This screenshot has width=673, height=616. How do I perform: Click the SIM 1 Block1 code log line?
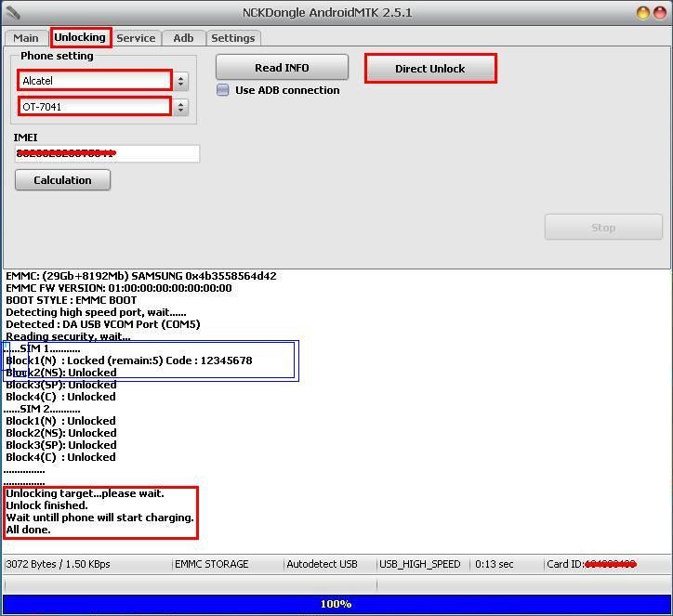129,360
